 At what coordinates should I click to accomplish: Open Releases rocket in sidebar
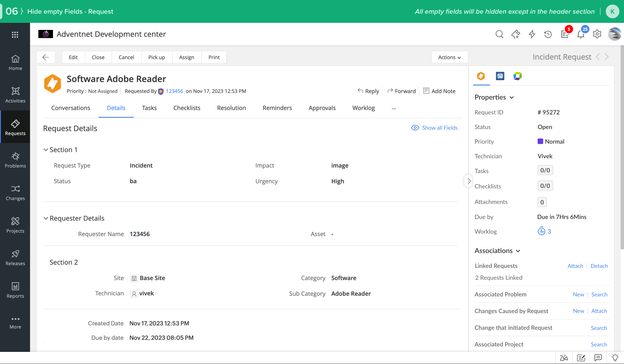(x=15, y=258)
